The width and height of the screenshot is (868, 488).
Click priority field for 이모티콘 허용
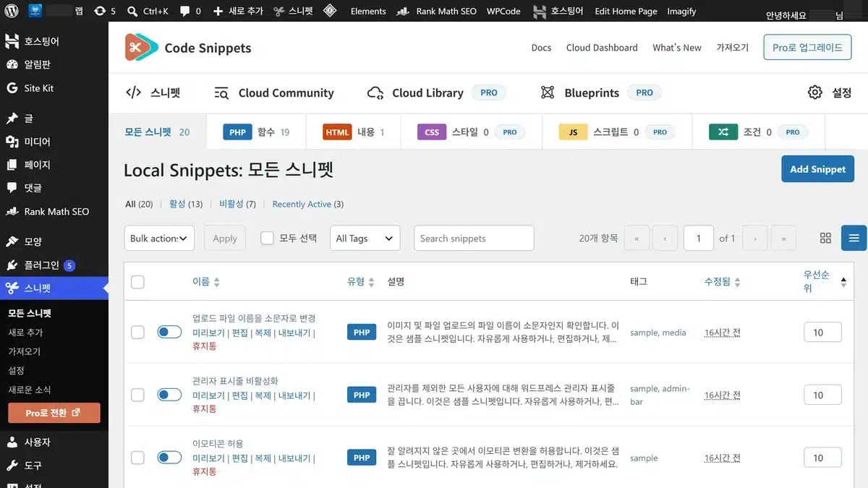tap(822, 458)
